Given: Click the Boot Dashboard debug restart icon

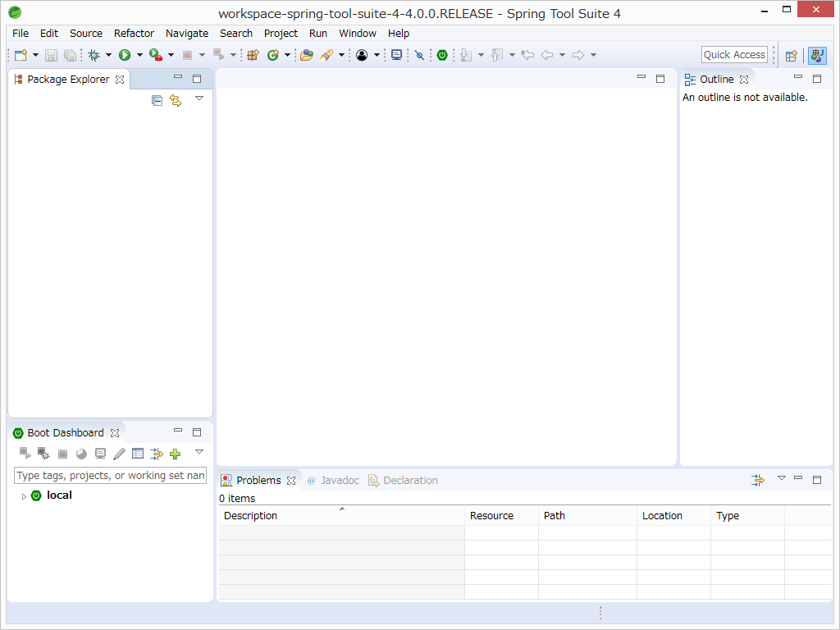Looking at the screenshot, I should tap(43, 454).
